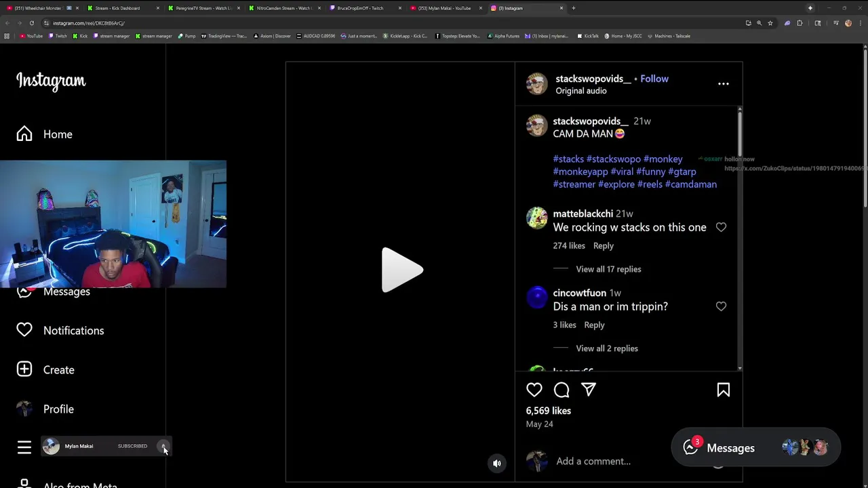This screenshot has width=868, height=488.
Task: Open the Home icon in Instagram sidebar
Action: [x=24, y=134]
